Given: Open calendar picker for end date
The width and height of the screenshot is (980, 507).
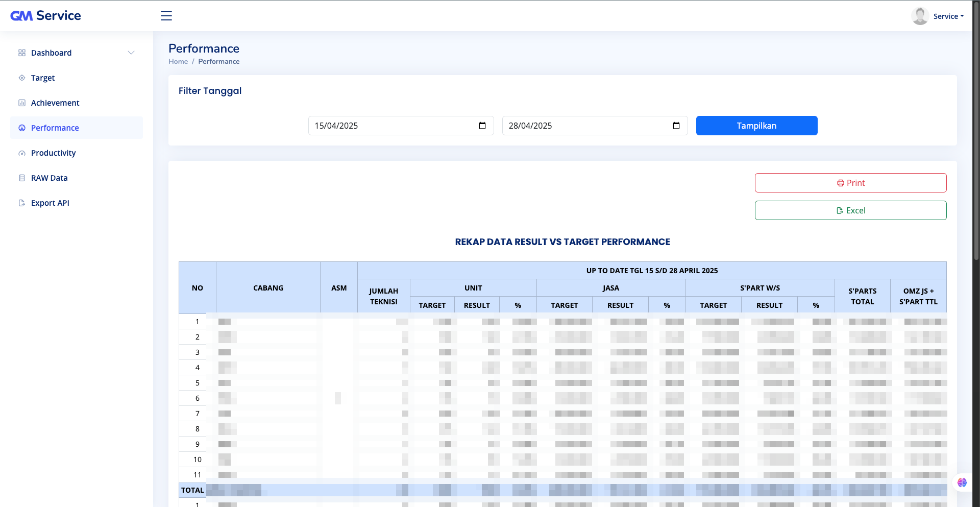Looking at the screenshot, I should coord(676,126).
